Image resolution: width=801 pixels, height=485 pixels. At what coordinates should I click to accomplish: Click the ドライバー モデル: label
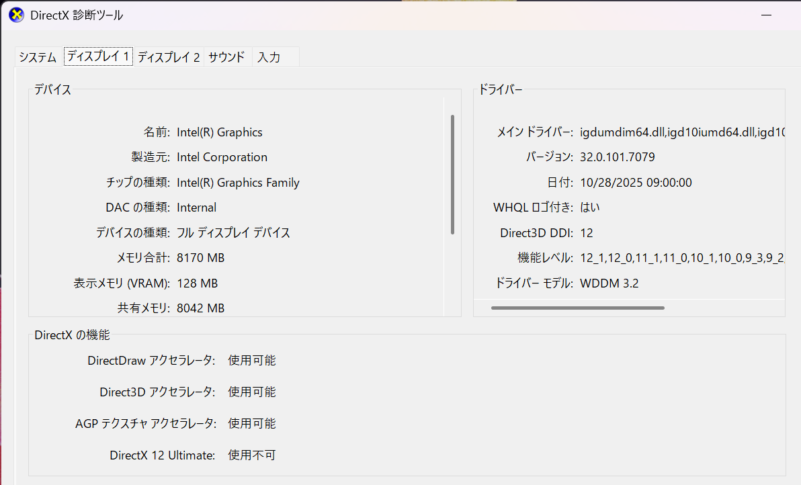coord(534,283)
